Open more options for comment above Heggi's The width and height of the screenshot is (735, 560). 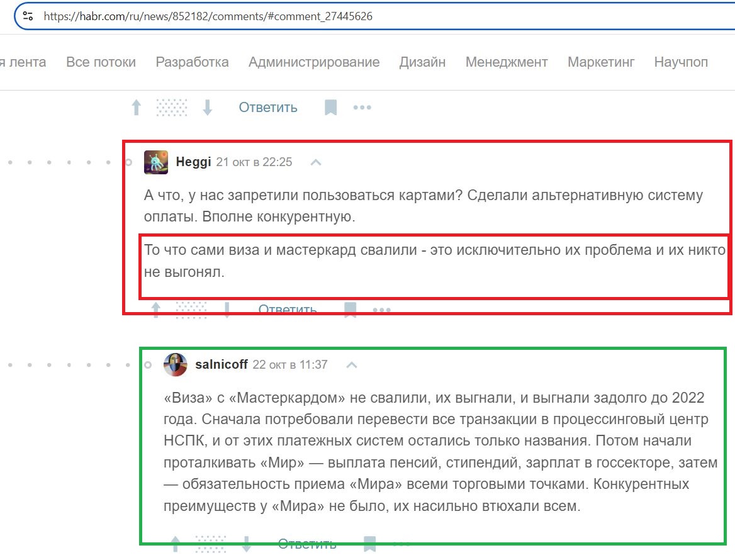pyautogui.click(x=362, y=108)
